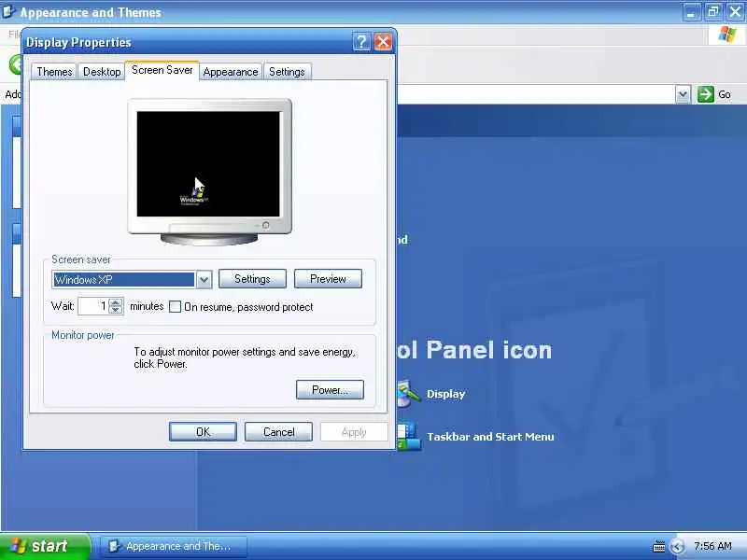Enable On resume, password protect
The width and height of the screenshot is (747, 560).
176,307
